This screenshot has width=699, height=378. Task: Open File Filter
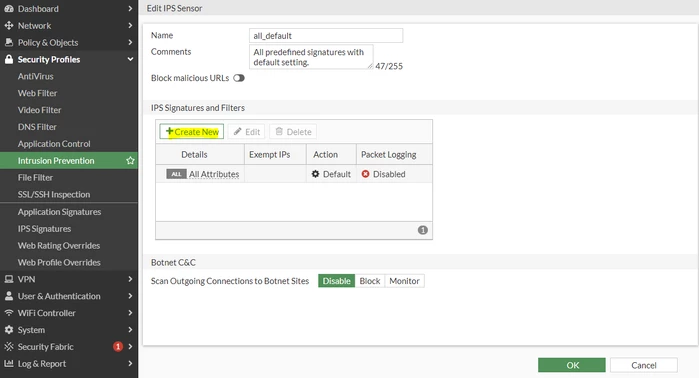pos(35,177)
